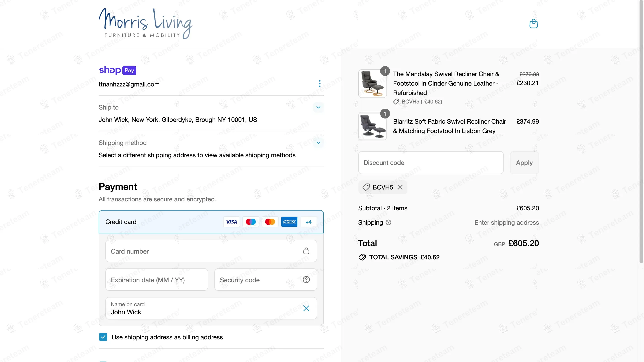Open the shopping bag cart icon
Screen dimensions: 644x362
tap(533, 24)
